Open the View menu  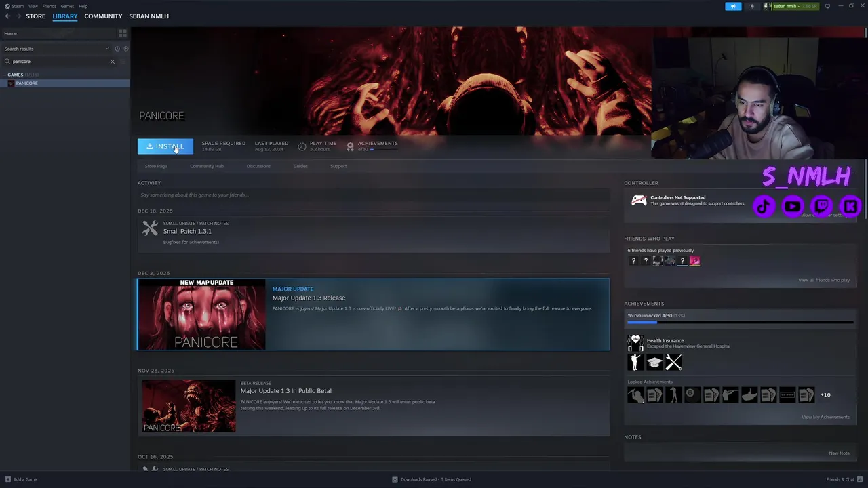(33, 6)
